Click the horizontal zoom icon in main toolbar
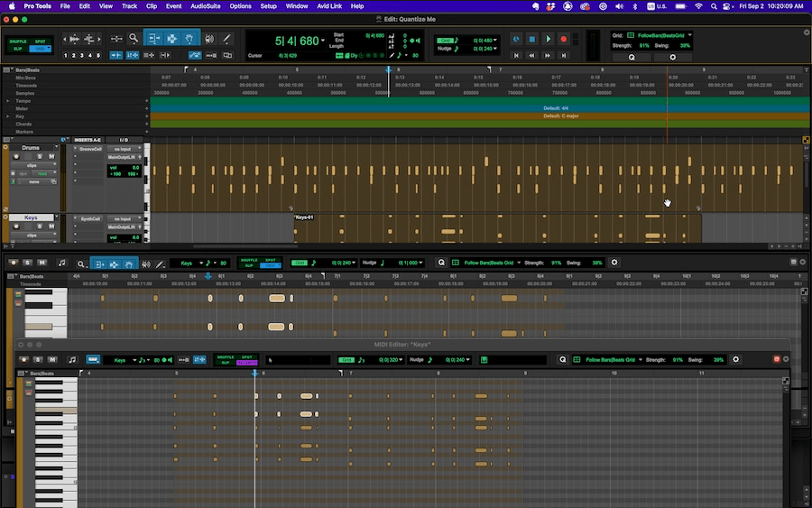Viewport: 812px width, 508px height. 116,39
